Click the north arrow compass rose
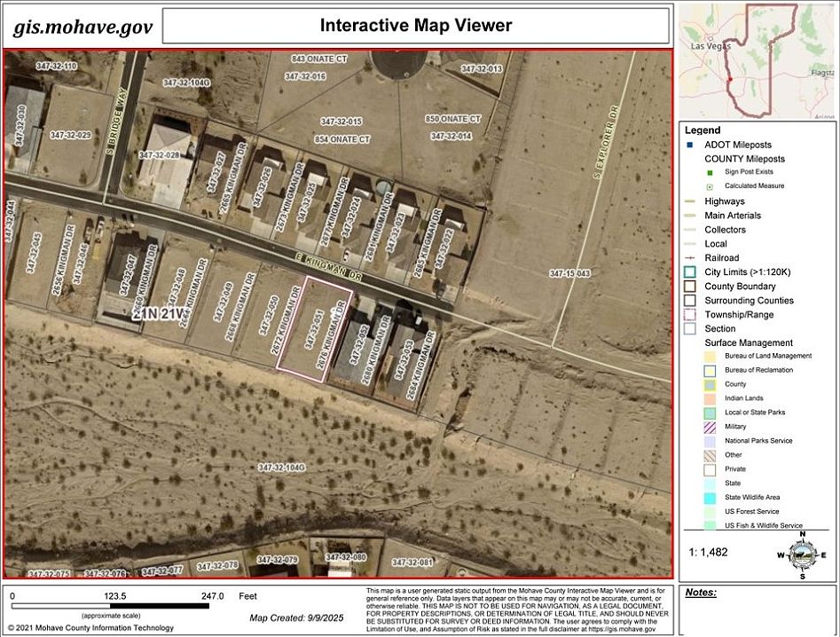 click(x=801, y=555)
